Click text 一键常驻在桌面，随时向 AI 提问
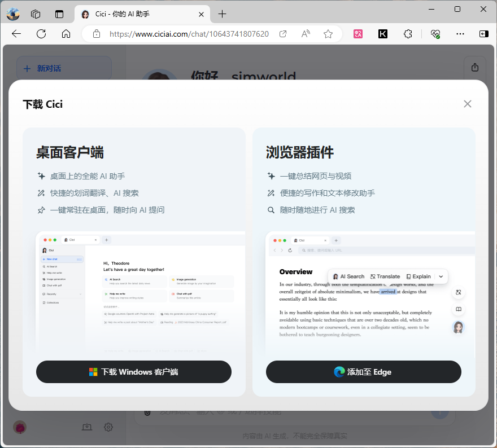The height and width of the screenshot is (448, 497). point(107,210)
